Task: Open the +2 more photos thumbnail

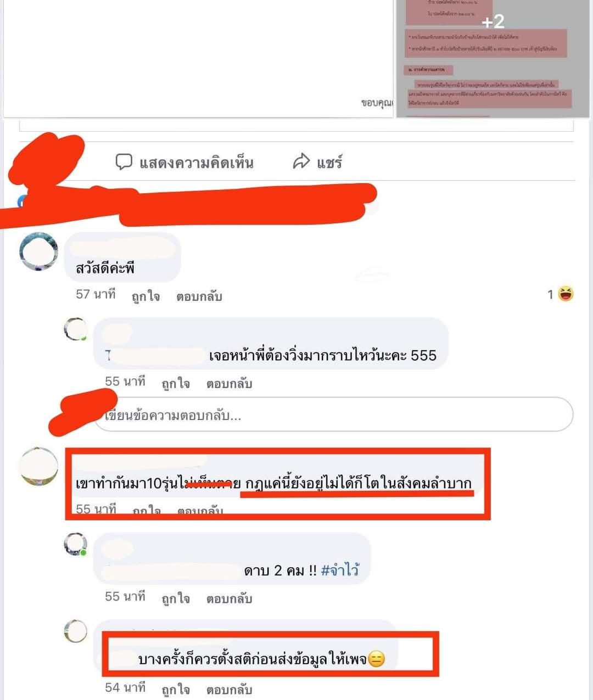Action: point(493,58)
